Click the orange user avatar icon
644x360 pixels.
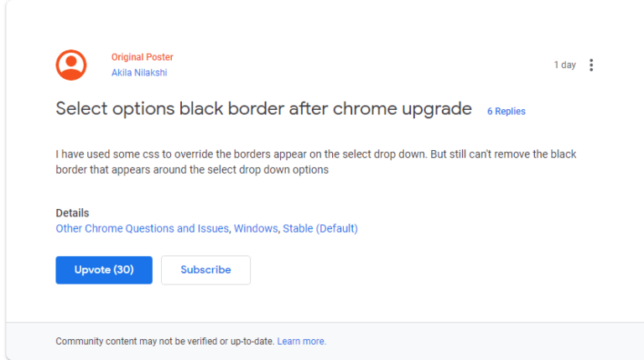pos(71,65)
